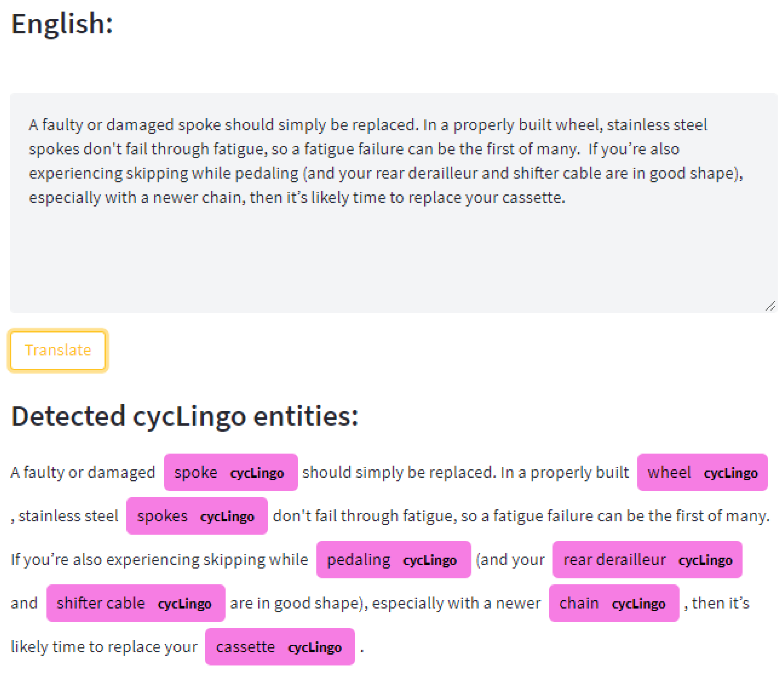The image size is (784, 673).
Task: Click the cycLingo label beside 'wheel'
Action: coord(730,473)
